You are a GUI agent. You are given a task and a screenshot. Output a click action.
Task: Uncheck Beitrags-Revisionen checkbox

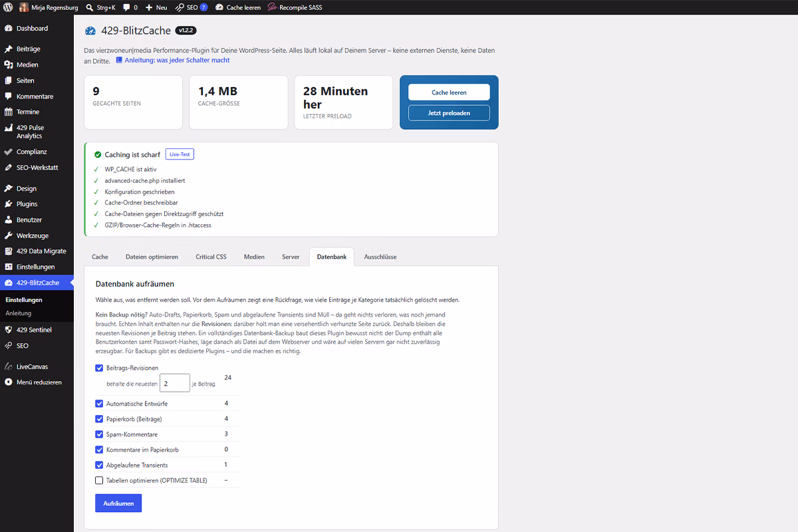coord(100,368)
